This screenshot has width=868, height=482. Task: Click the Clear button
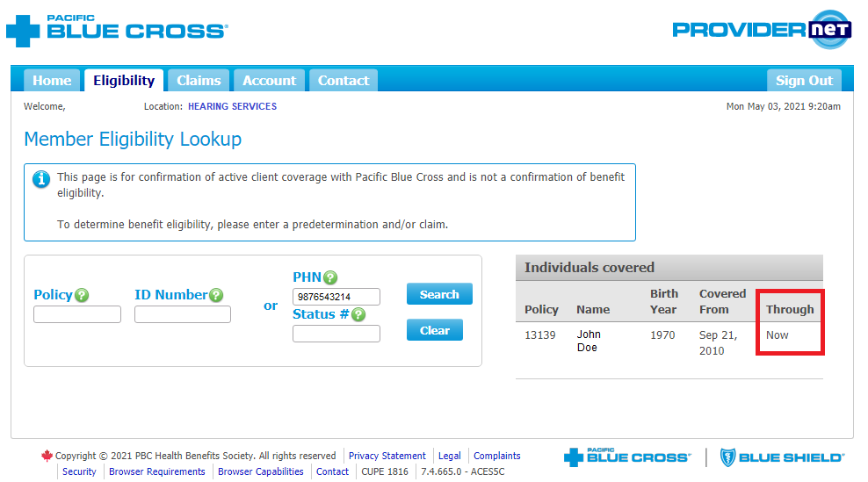click(x=435, y=330)
